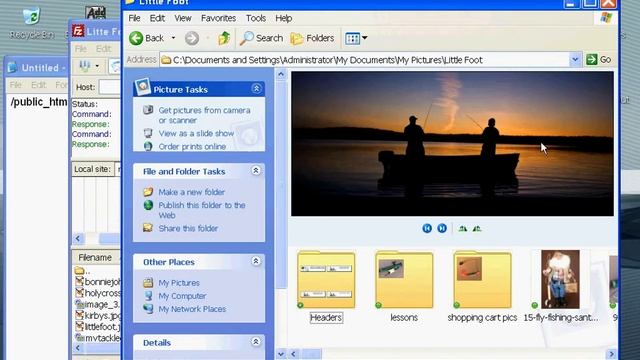The width and height of the screenshot is (640, 360).
Task: Collapse the Details panel
Action: point(256,341)
